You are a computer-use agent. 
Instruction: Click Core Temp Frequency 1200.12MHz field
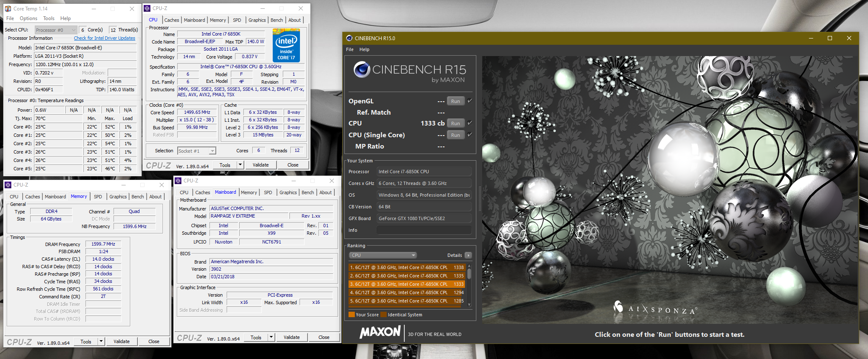(x=85, y=64)
